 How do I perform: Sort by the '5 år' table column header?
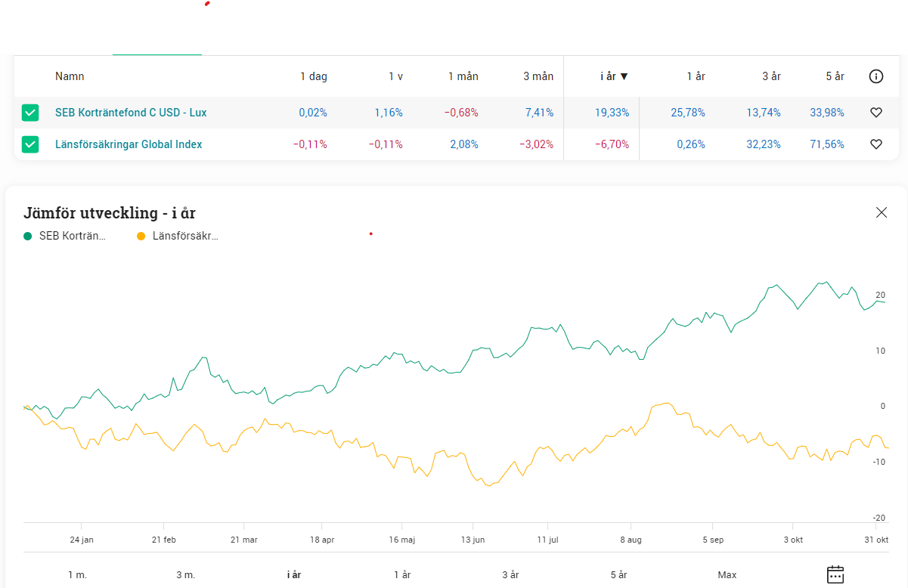tap(835, 76)
